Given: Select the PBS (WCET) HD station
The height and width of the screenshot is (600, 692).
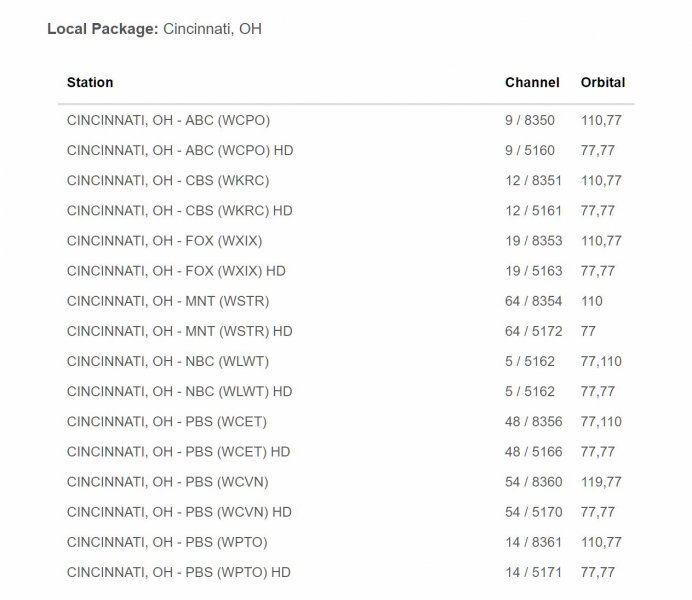Looking at the screenshot, I should coord(180,451).
